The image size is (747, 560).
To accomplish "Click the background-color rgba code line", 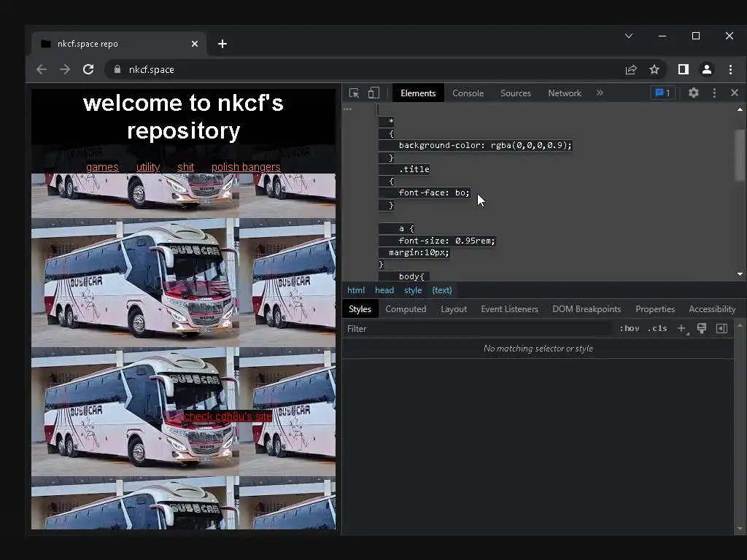I will coord(485,145).
